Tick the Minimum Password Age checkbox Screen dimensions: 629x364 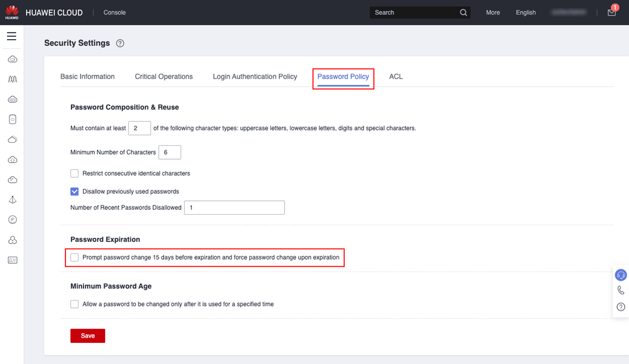[75, 304]
